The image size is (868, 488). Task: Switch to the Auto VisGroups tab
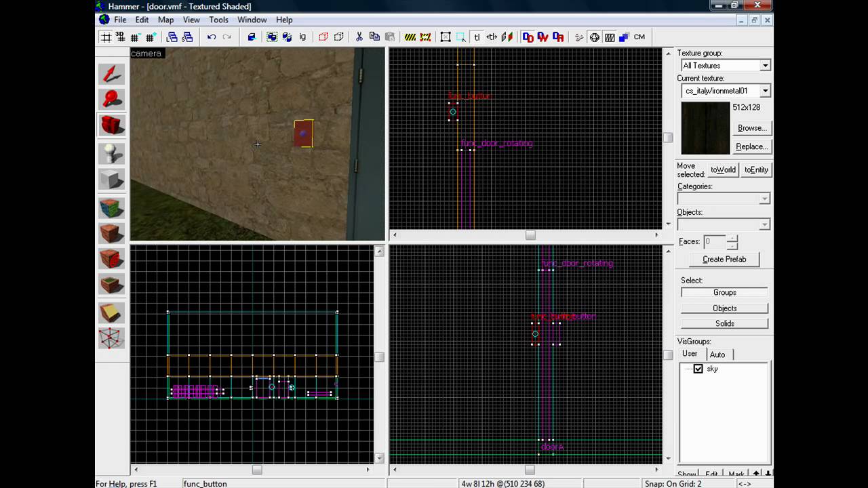[x=717, y=354]
